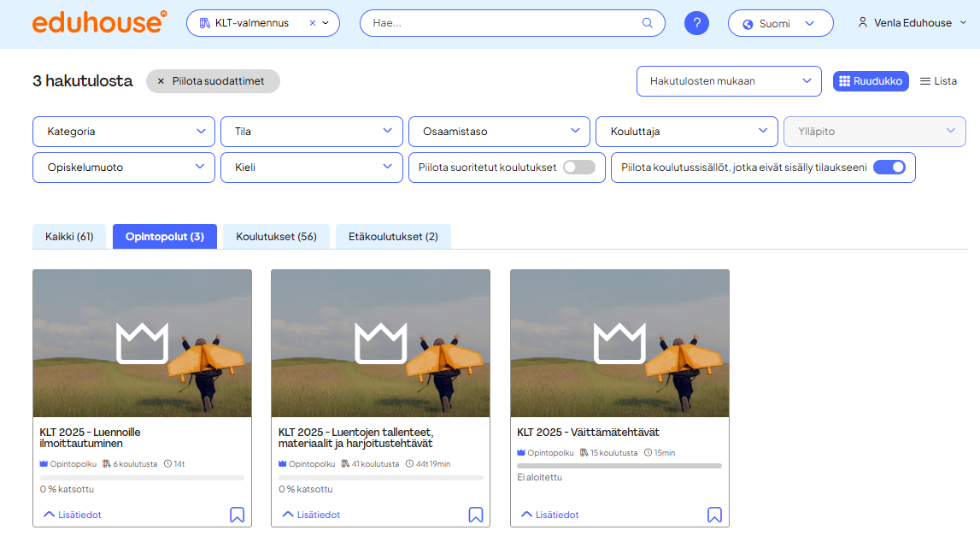Open the Suomi language dropdown
The image size is (980, 536).
click(x=780, y=23)
